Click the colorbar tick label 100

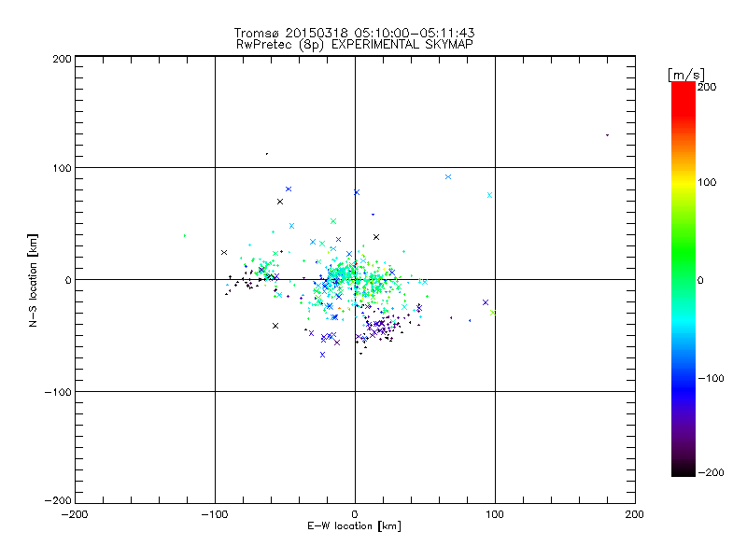(x=707, y=182)
